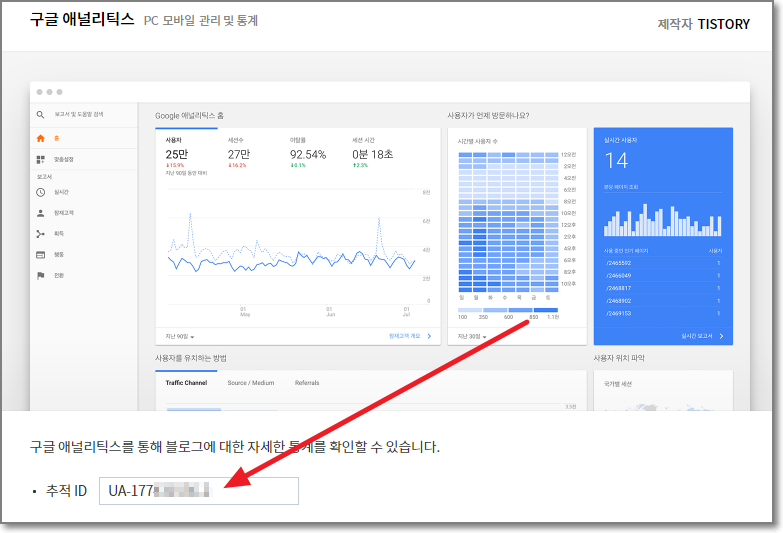
Task: Click the 국가별 세션 card label
Action: tap(618, 384)
